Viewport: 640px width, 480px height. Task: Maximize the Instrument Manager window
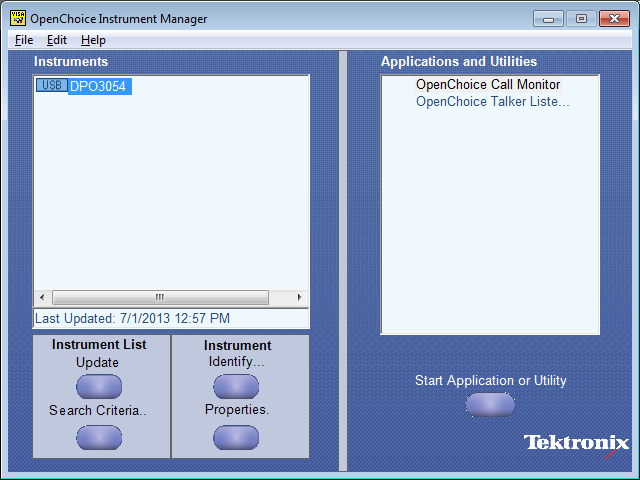581,18
